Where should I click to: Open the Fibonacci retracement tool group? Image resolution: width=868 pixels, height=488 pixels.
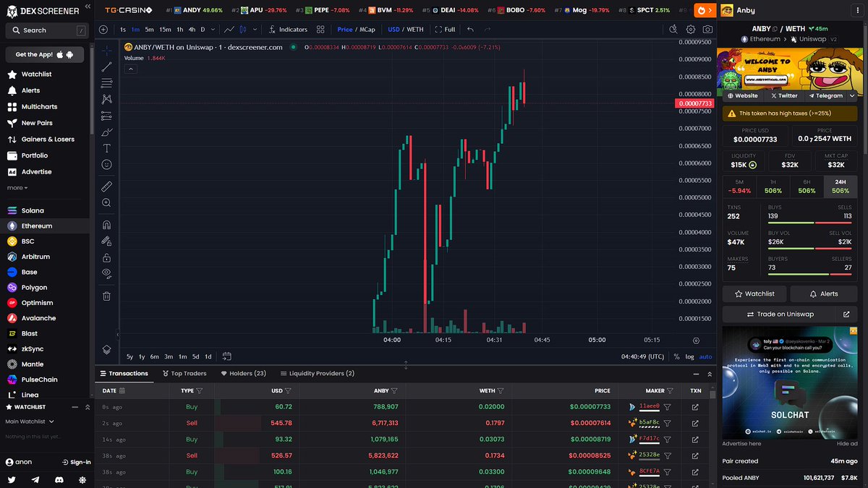pos(106,82)
